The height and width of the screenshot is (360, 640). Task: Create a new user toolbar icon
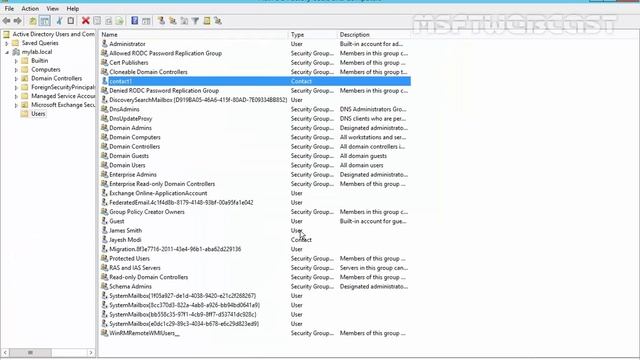pyautogui.click(x=161, y=21)
